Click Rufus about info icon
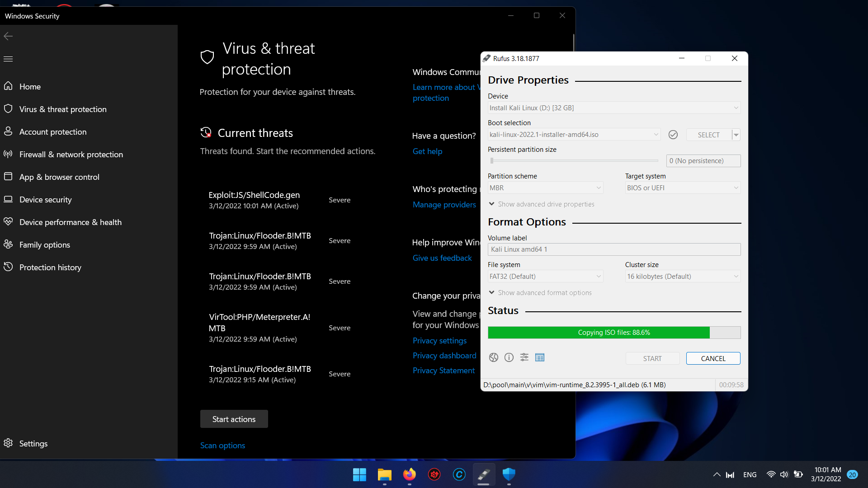 509,357
